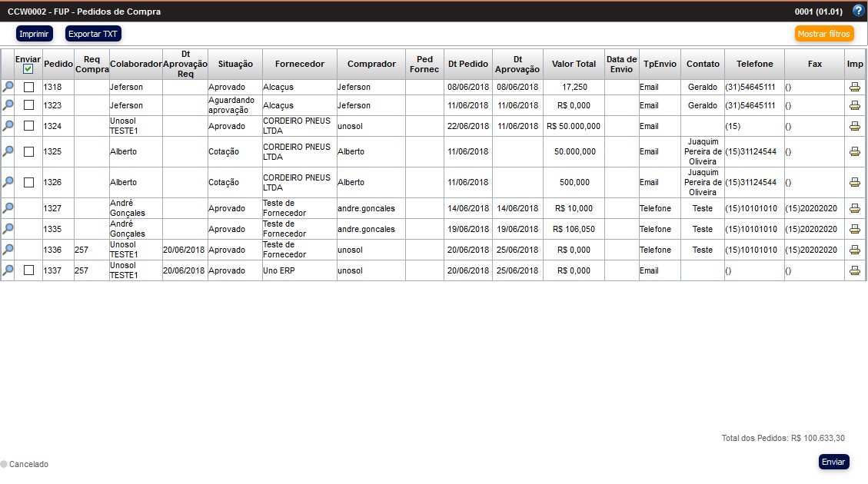
Task: Click magnifier icon on order 1337 row
Action: [8, 270]
